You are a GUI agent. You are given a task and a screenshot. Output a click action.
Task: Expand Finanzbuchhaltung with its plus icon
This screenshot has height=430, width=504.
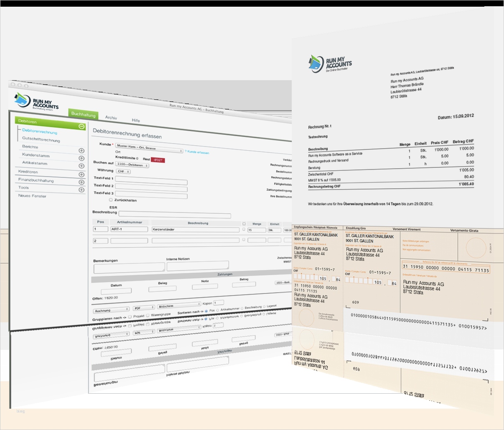81,182
